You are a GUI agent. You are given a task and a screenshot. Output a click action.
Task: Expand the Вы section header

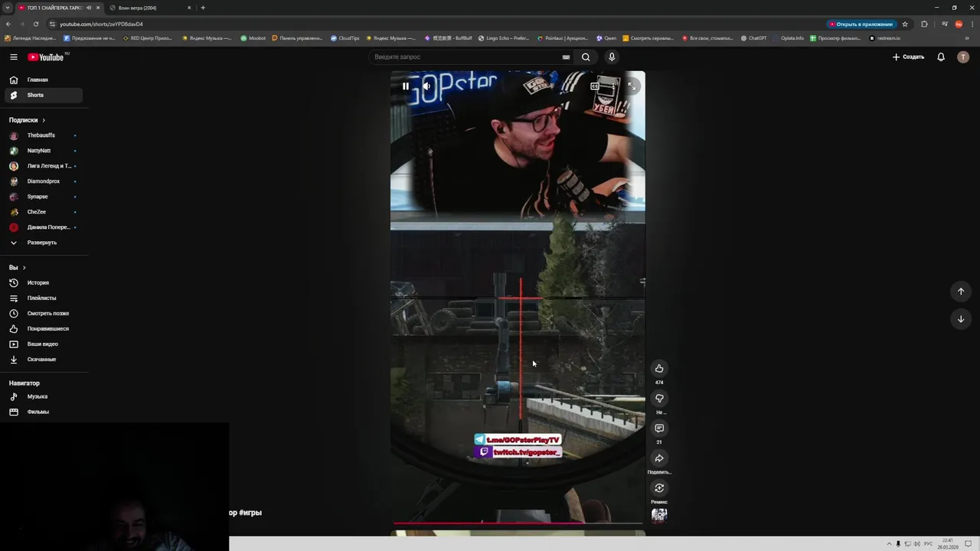tap(18, 268)
